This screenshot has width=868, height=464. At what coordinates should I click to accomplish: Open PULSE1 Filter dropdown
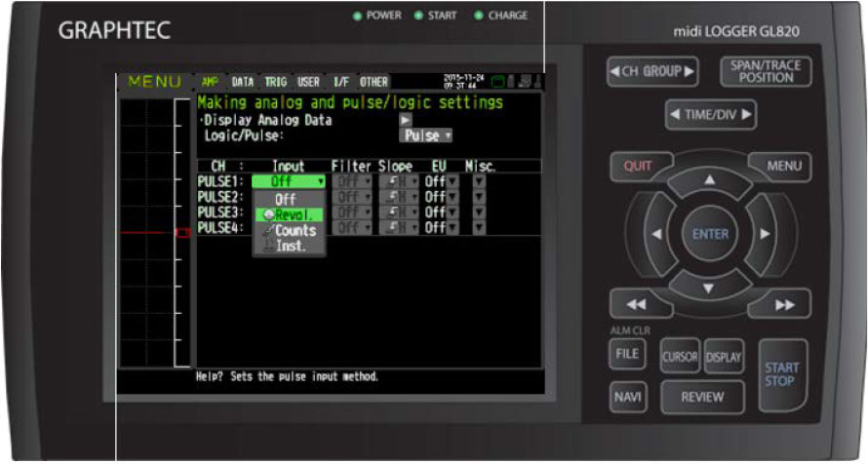point(352,181)
